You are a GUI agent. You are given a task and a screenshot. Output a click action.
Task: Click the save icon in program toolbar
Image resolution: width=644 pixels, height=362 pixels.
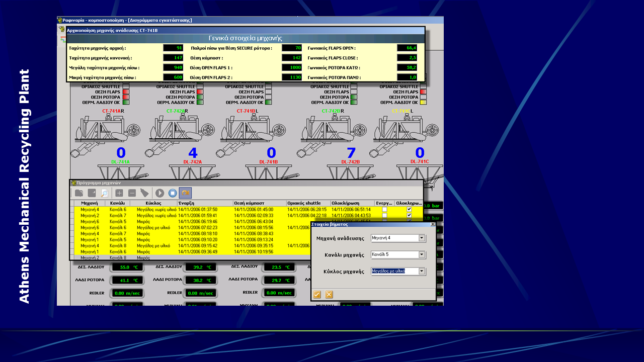pyautogui.click(x=92, y=193)
